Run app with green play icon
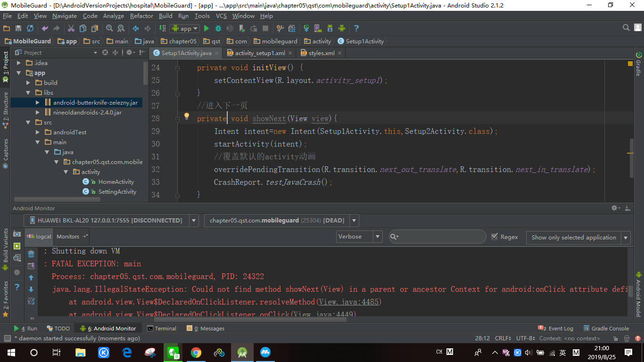The image size is (644, 362). (206, 28)
